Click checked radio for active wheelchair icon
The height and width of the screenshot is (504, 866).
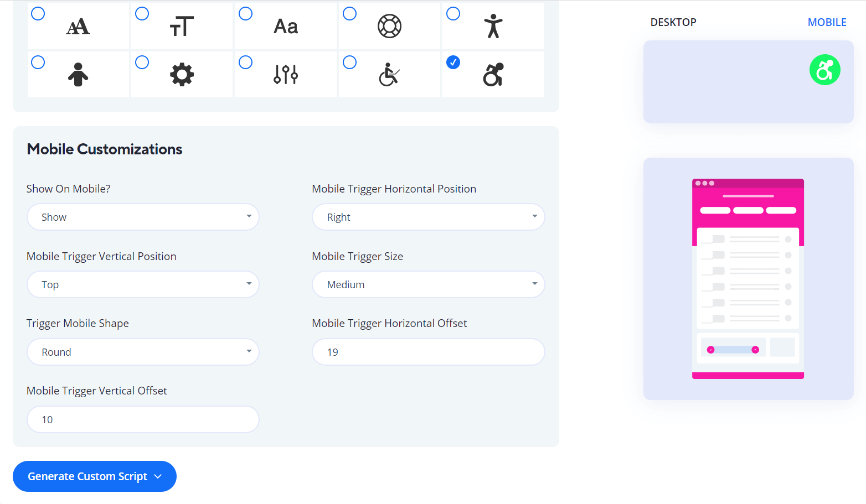click(x=453, y=63)
